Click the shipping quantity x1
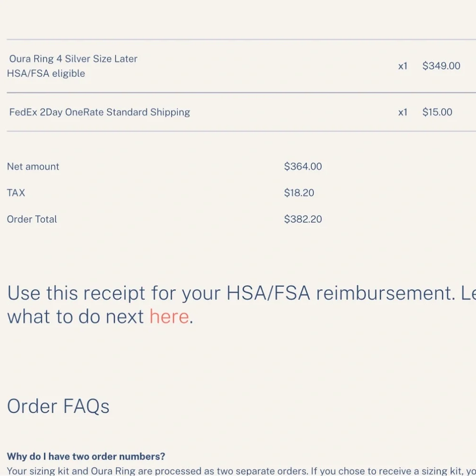The image size is (476, 476). tap(403, 112)
